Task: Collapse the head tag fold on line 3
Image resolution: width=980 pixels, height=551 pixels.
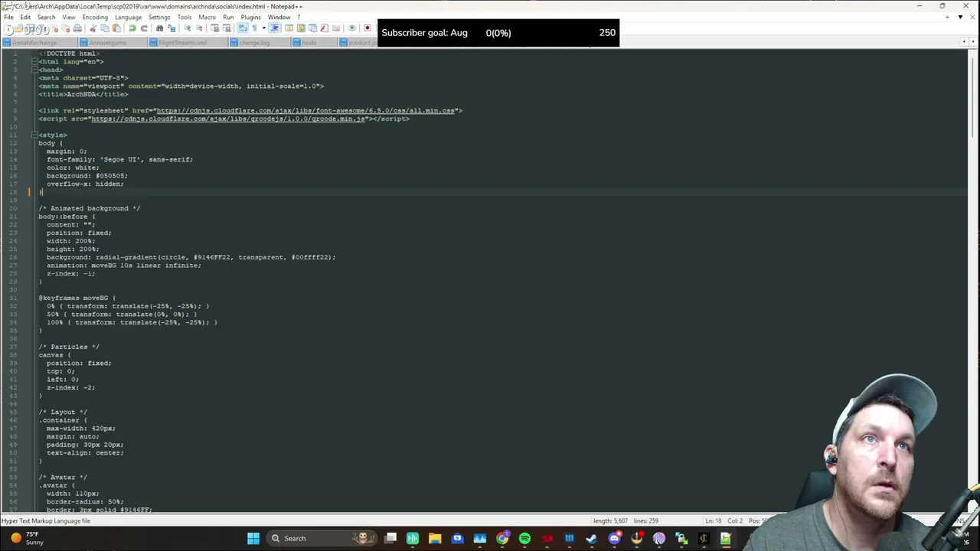Action: [x=34, y=70]
